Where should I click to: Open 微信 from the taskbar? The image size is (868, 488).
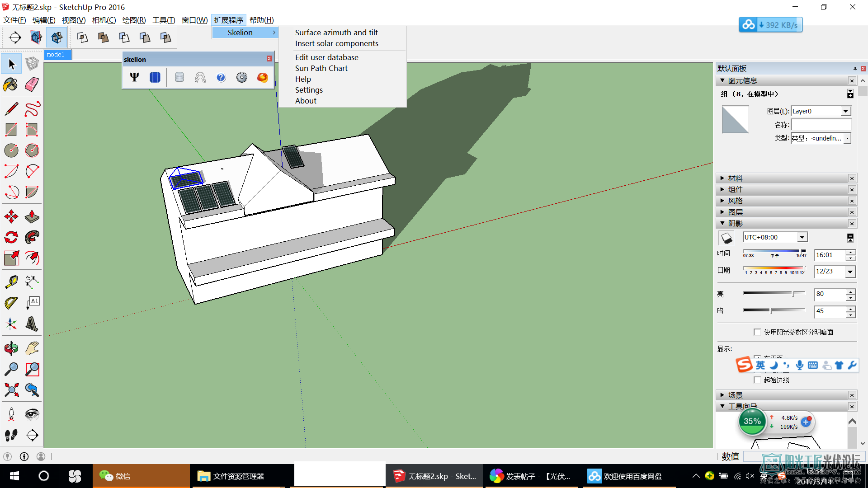pyautogui.click(x=141, y=476)
